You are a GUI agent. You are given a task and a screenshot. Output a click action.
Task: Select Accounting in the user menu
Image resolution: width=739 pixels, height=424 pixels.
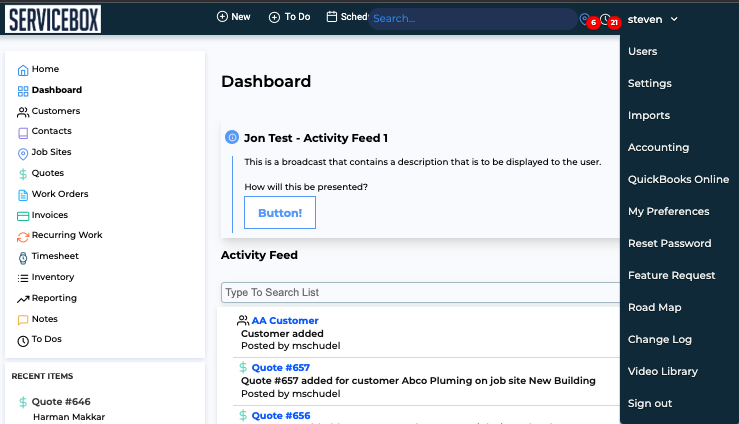point(658,147)
